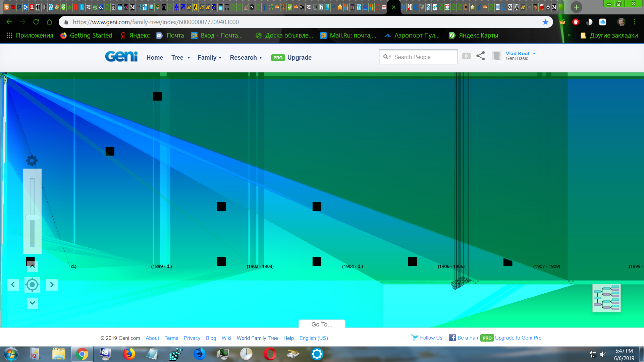Pan tree left with arrow button
The image size is (644, 362).
point(13,285)
